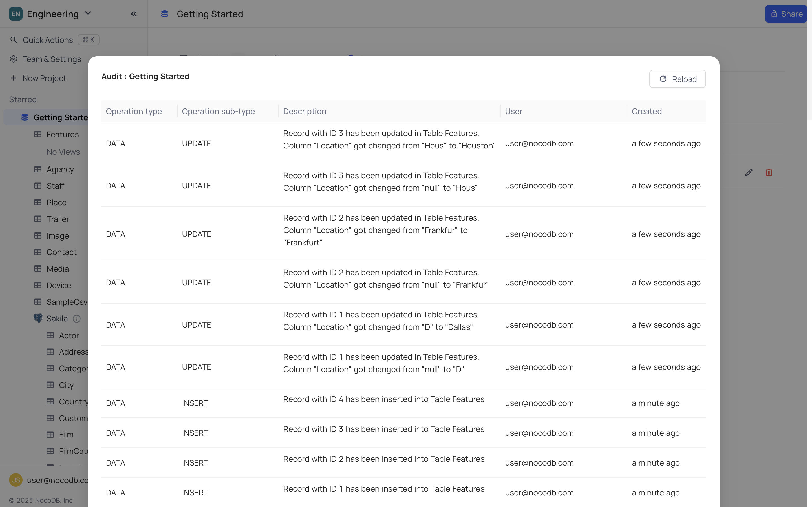Click the pencil edit icon

pos(749,173)
